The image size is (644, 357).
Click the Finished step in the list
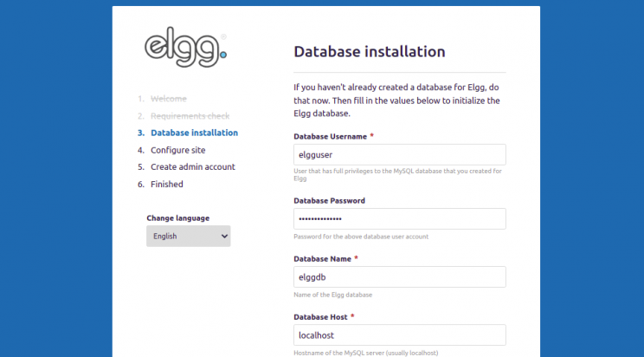[x=166, y=184]
